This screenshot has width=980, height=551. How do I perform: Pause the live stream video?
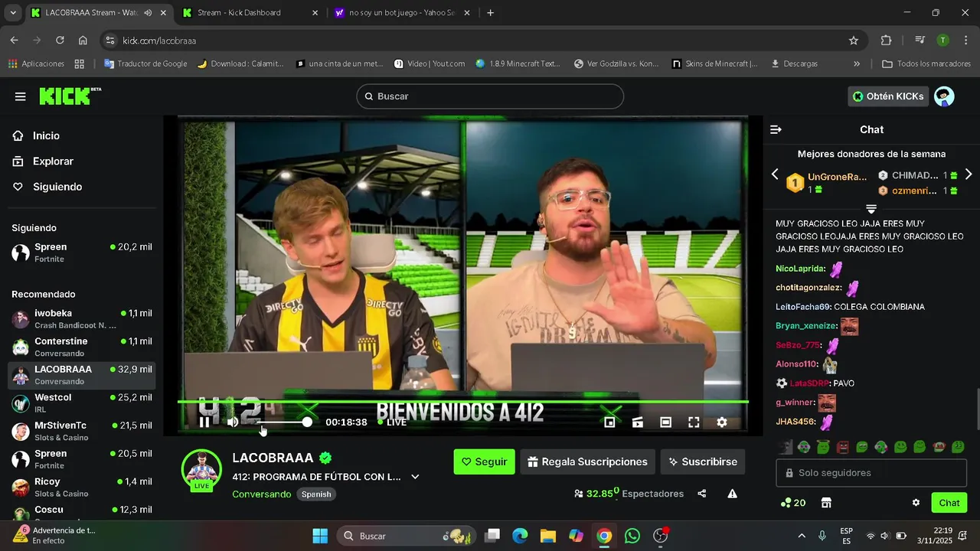(x=204, y=422)
